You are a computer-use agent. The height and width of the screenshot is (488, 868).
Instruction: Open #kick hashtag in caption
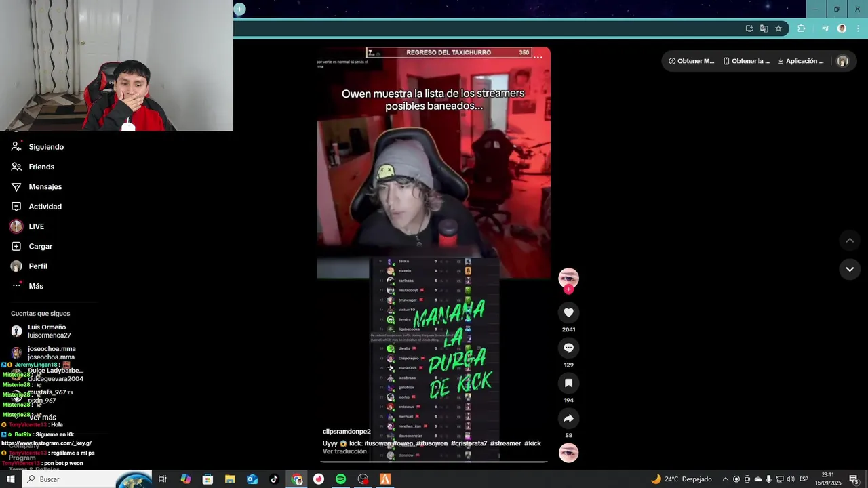tap(532, 443)
